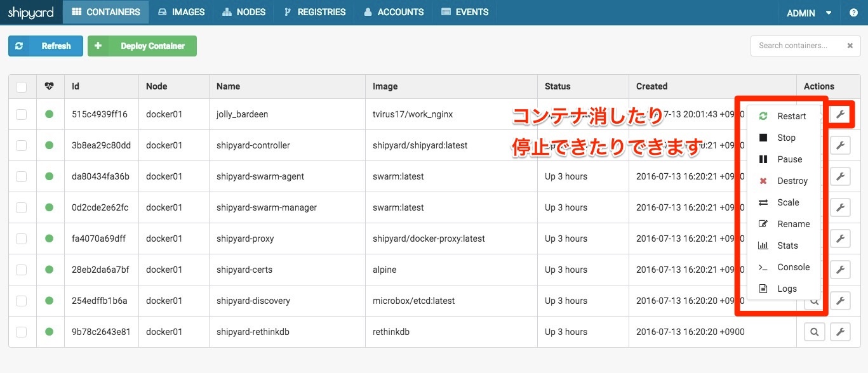Click the wrench icon for shipyard-swarm-agent row
Screen dimensions: 868x373
839,176
